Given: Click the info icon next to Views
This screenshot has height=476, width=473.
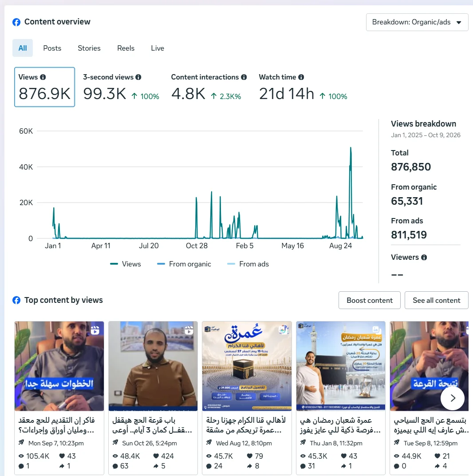Looking at the screenshot, I should pos(43,77).
